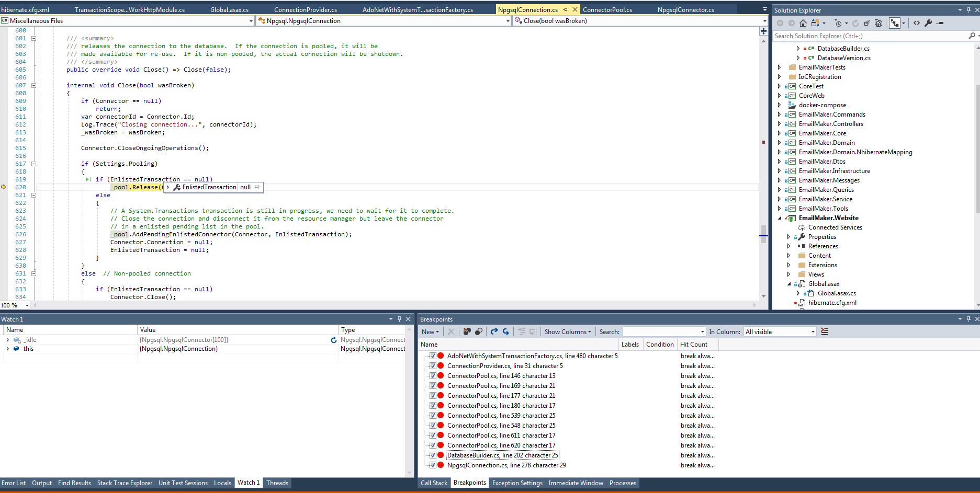Uncheck ConnectorPool.cs line 620 breakpoint

coord(433,445)
